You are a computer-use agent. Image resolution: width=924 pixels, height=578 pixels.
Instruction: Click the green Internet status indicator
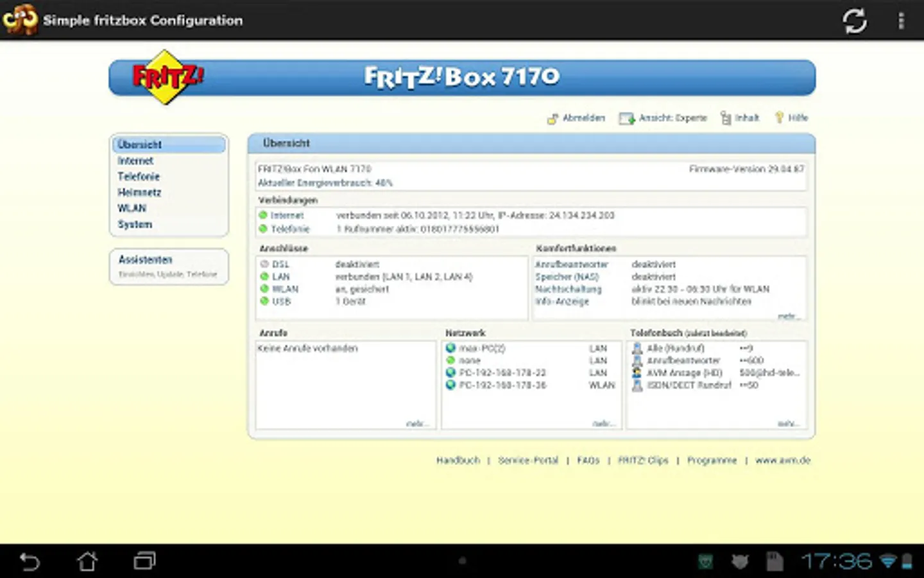(263, 215)
